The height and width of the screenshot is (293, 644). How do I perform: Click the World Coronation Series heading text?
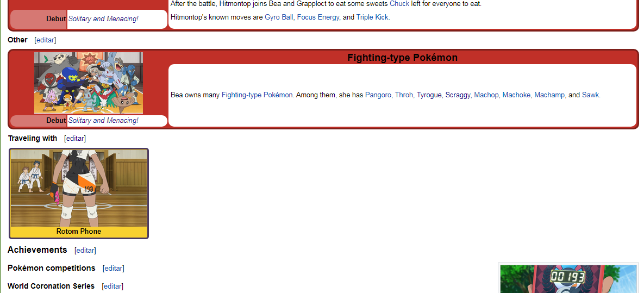click(51, 286)
